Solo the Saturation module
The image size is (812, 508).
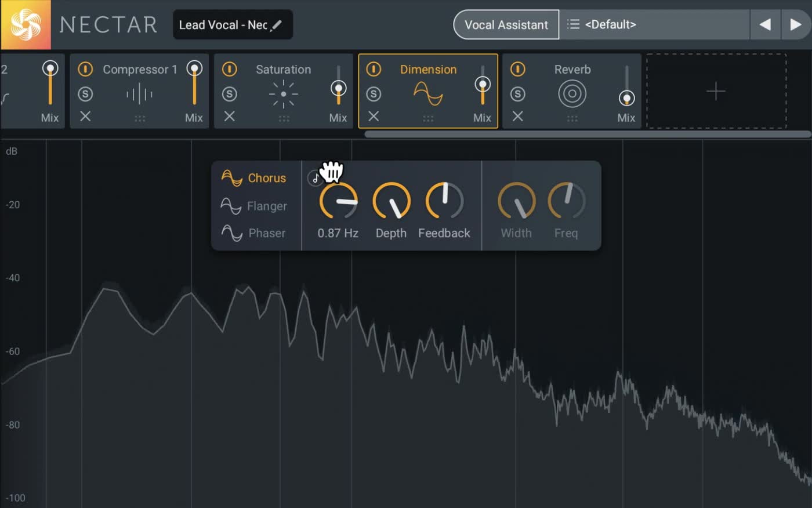tap(229, 94)
